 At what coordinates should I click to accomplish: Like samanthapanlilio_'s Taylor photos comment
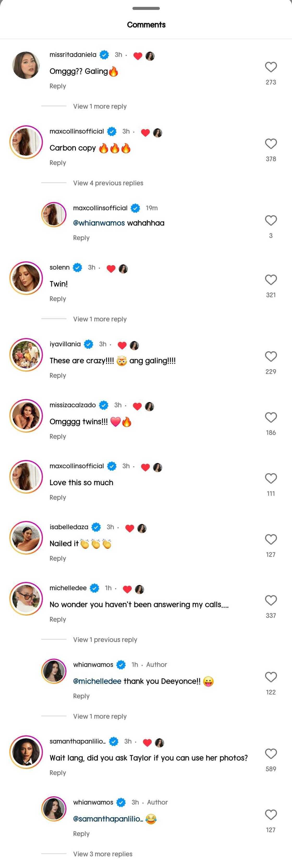tap(271, 754)
